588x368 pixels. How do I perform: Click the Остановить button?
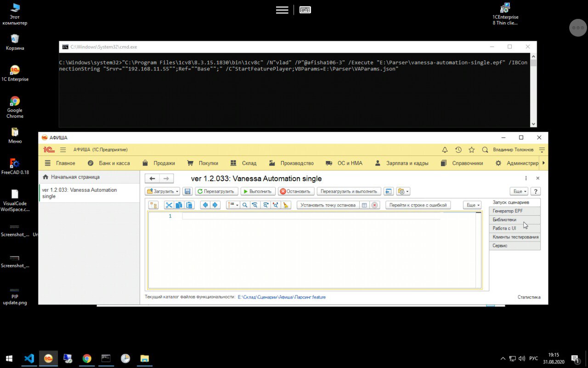click(x=296, y=191)
